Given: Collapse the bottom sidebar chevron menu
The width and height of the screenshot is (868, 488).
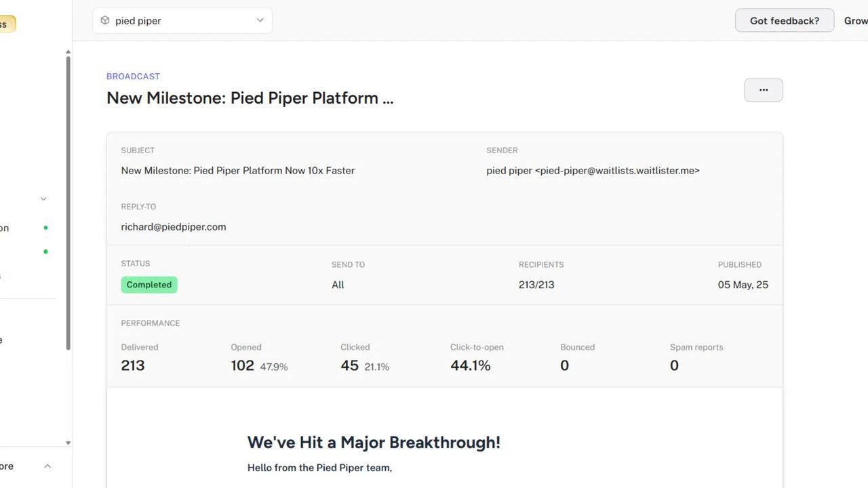Looking at the screenshot, I should click(47, 466).
